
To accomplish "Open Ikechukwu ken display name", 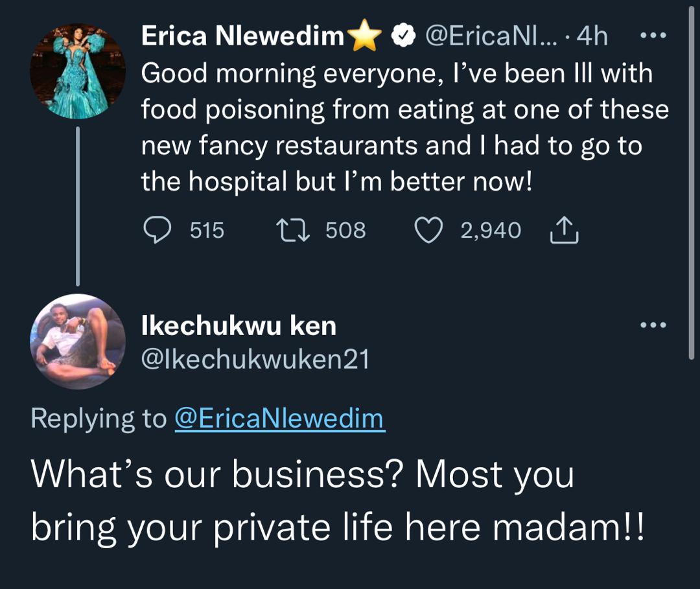I will 239,325.
